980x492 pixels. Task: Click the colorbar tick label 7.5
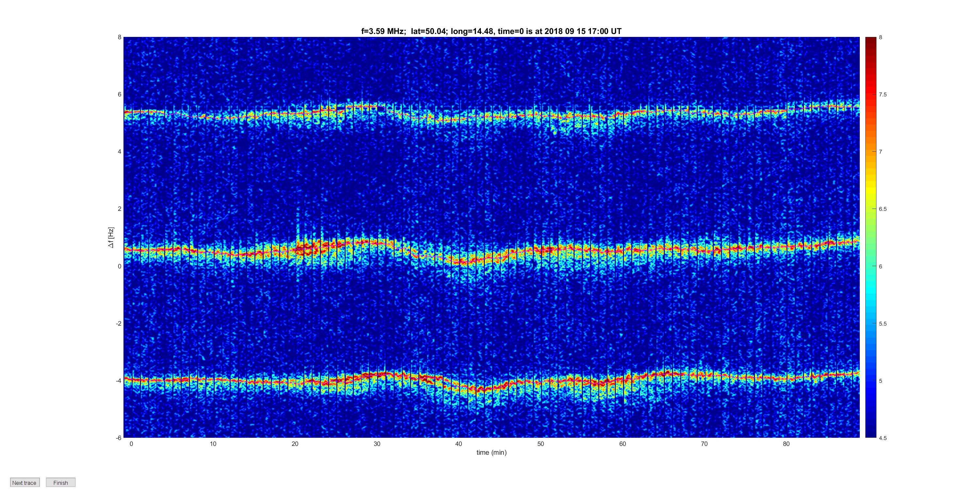(x=883, y=94)
